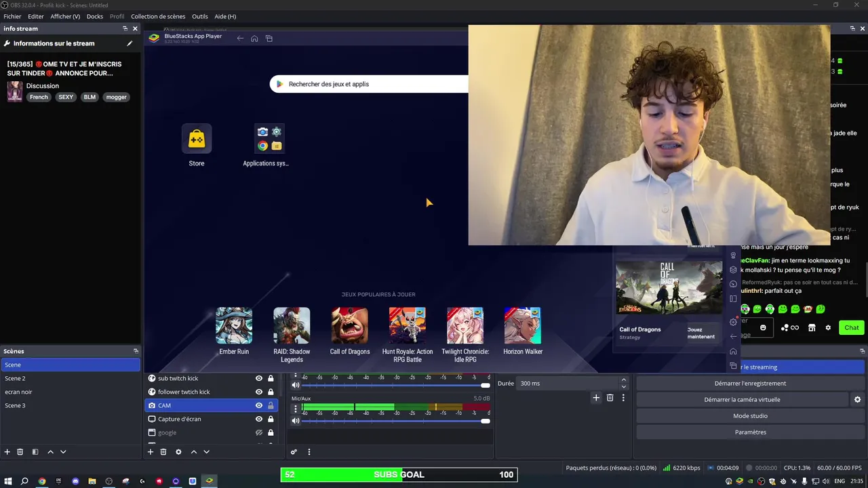Hide the sub twitch kick source
Screen dimensions: 868x488
point(258,378)
